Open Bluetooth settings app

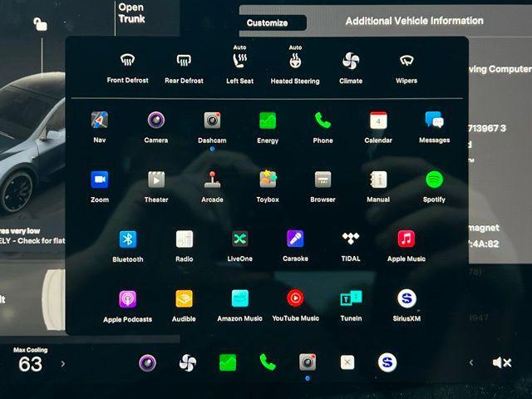point(127,239)
